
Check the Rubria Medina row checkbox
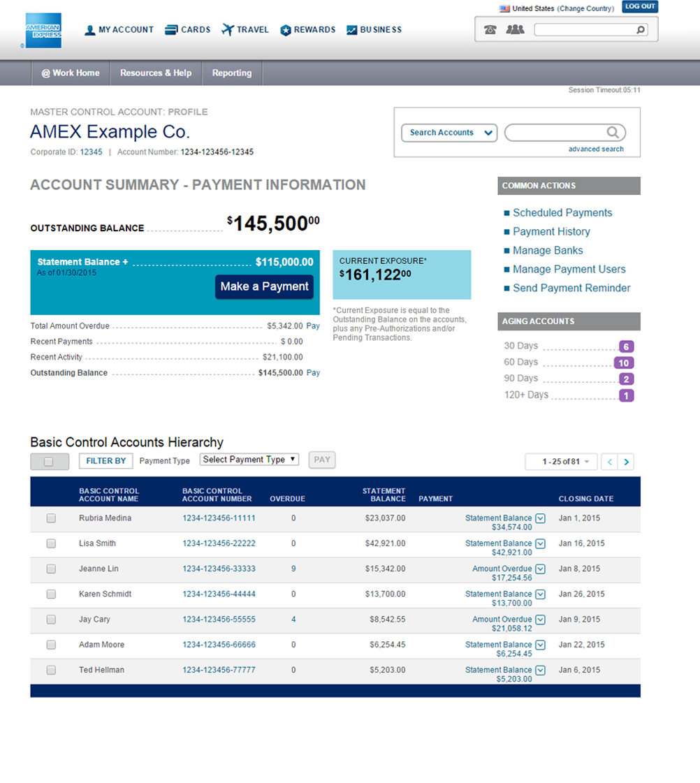tap(51, 518)
